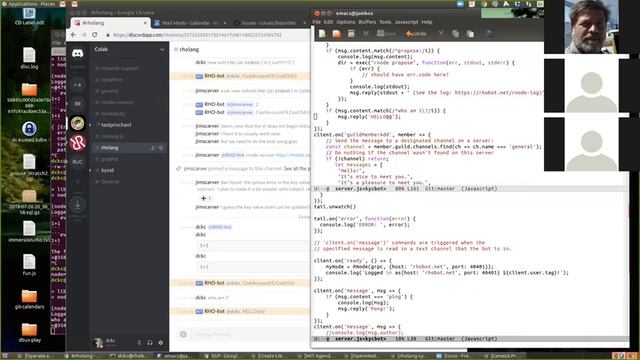Click the new file icon in Emacs toolbar
640x360 pixels.
(322, 34)
